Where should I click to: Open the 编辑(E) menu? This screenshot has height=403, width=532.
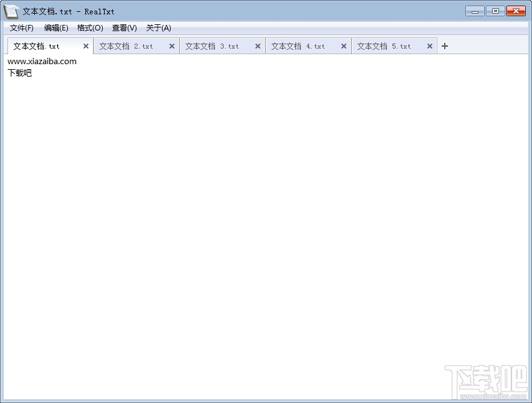tap(56, 28)
